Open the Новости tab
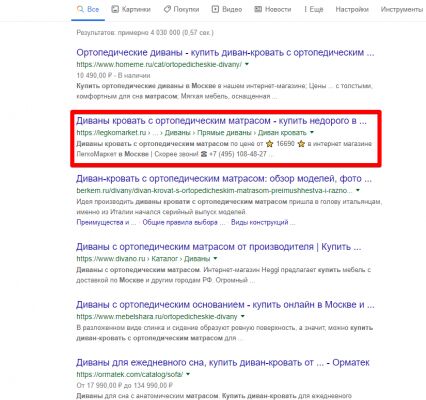The height and width of the screenshot is (400, 426). 273,9
